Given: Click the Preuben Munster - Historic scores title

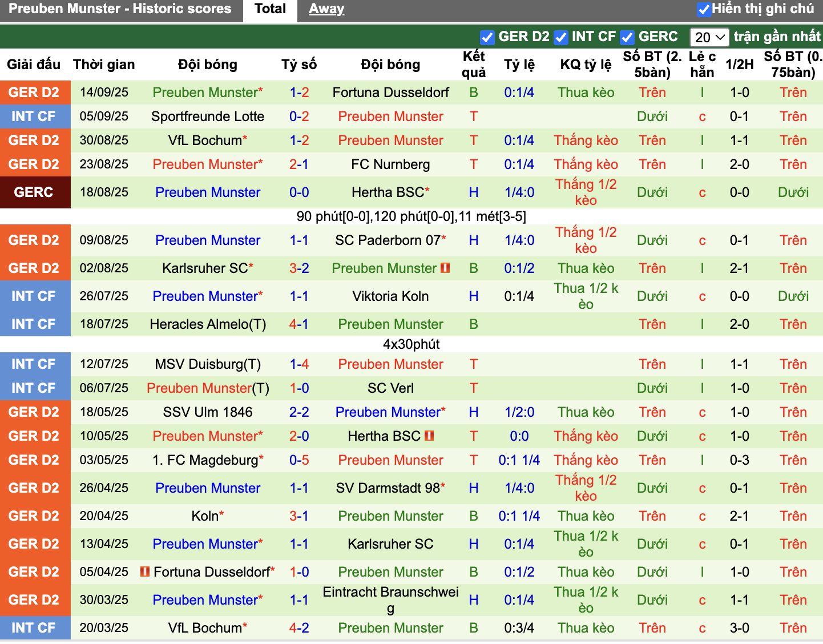Looking at the screenshot, I should click(120, 9).
